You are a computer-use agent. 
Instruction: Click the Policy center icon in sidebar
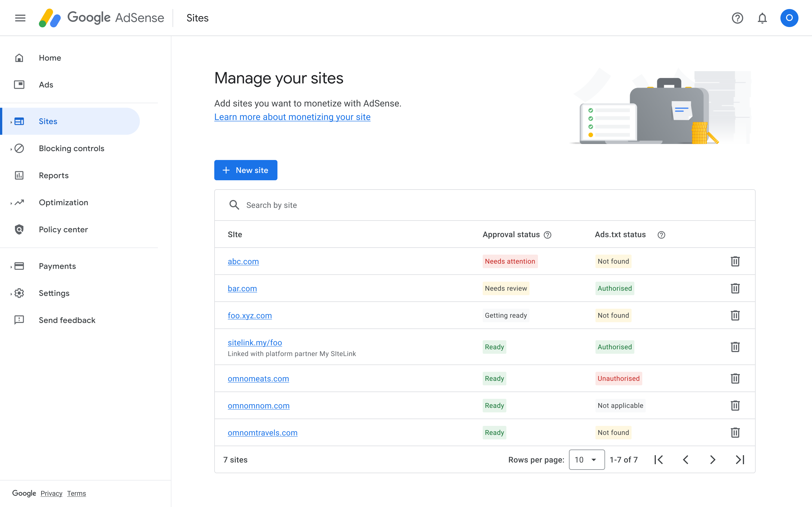[x=19, y=229]
